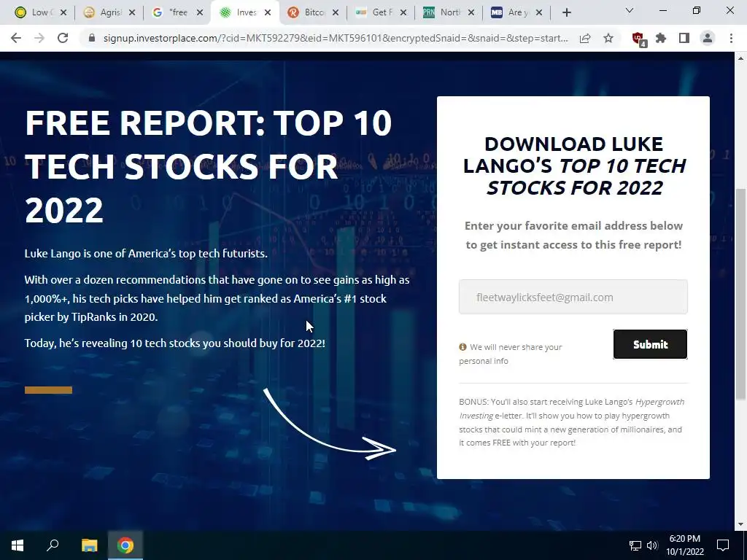
Task: Close the Agris tab
Action: click(x=132, y=12)
